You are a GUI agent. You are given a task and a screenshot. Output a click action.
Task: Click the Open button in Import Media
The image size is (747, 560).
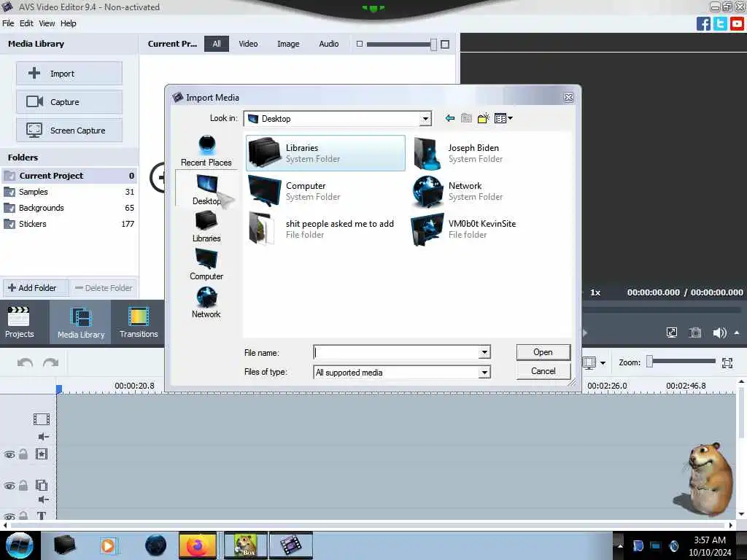[543, 352]
